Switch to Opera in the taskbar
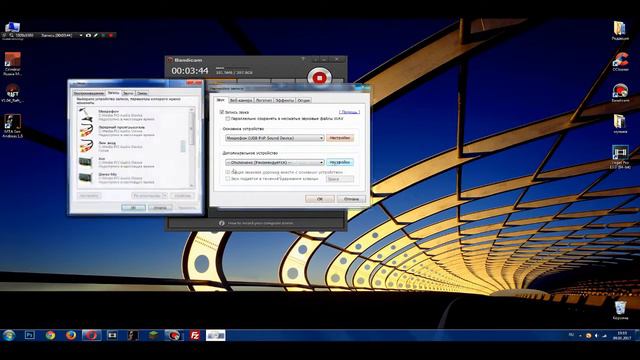640x360 pixels. (91, 335)
